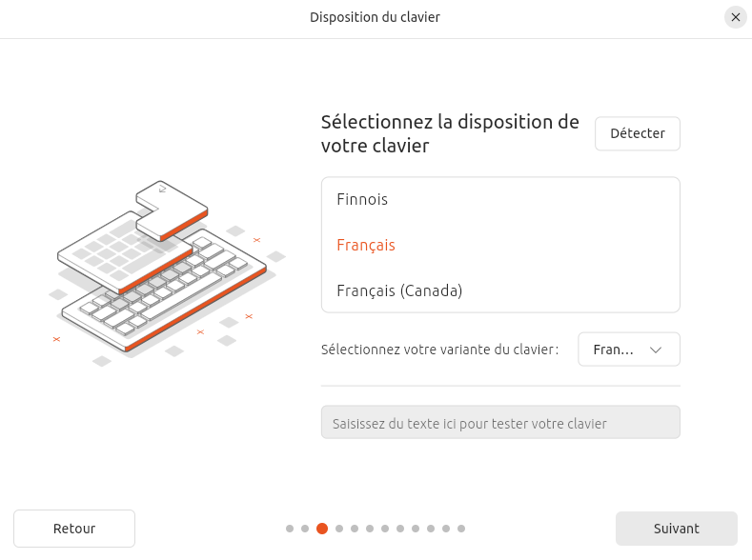Choose Français (Canada) layout

[399, 290]
